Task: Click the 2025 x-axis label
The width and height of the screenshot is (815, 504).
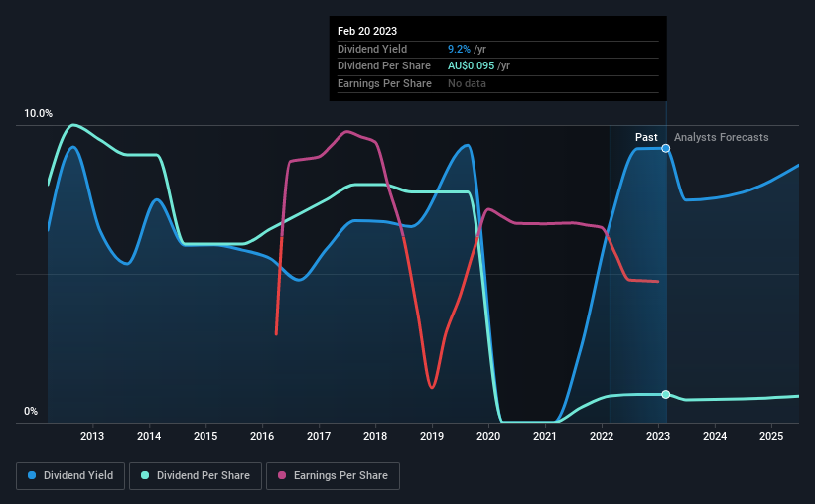Action: [771, 436]
